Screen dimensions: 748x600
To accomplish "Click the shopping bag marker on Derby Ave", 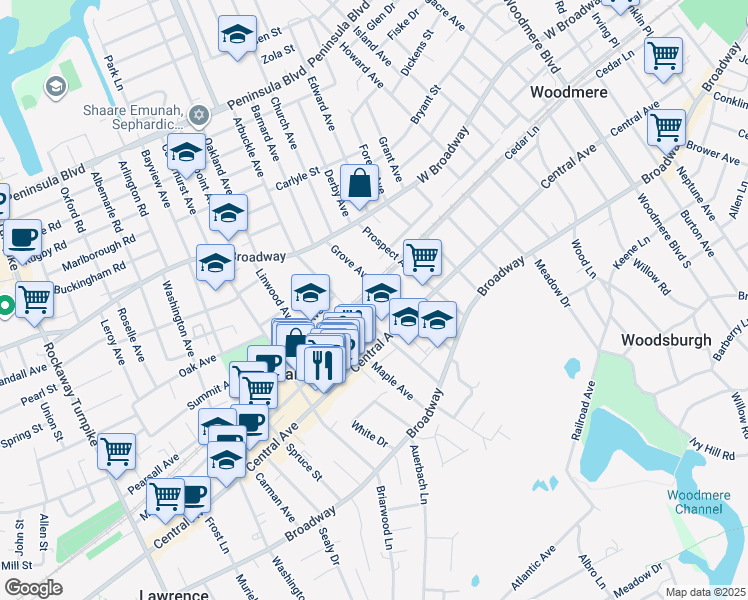I will coord(359,183).
